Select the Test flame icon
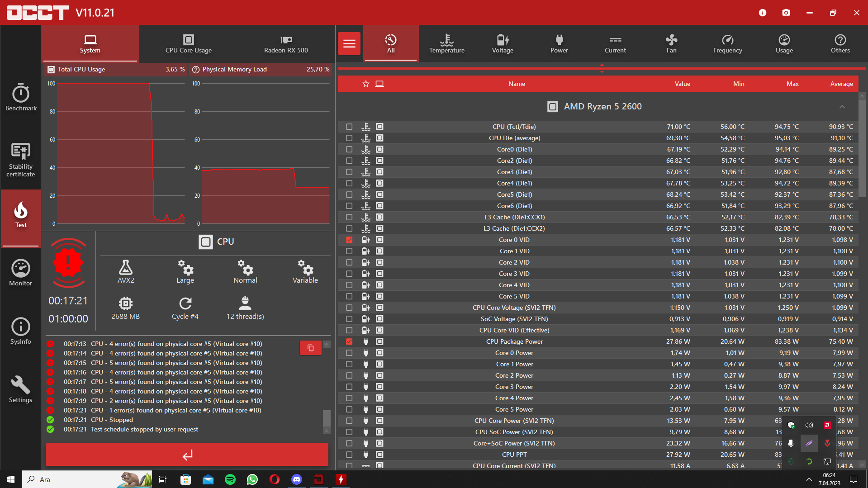868x488 pixels. click(21, 210)
